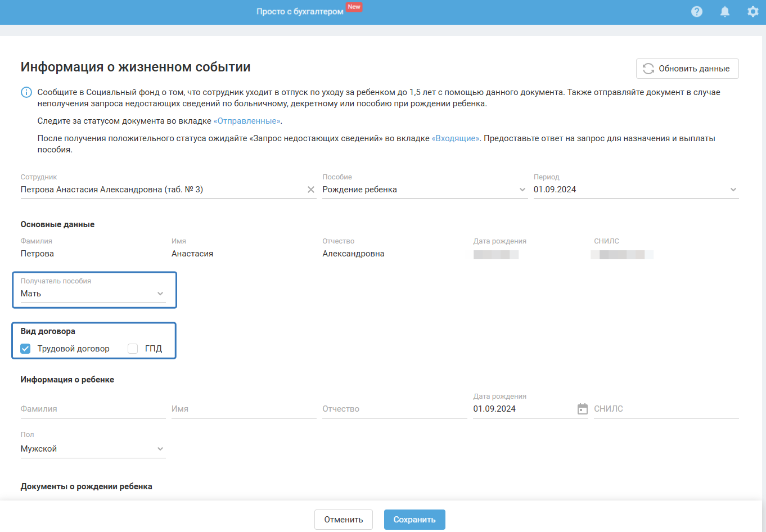Expand the Пособие dropdown
766x532 pixels.
coord(522,190)
